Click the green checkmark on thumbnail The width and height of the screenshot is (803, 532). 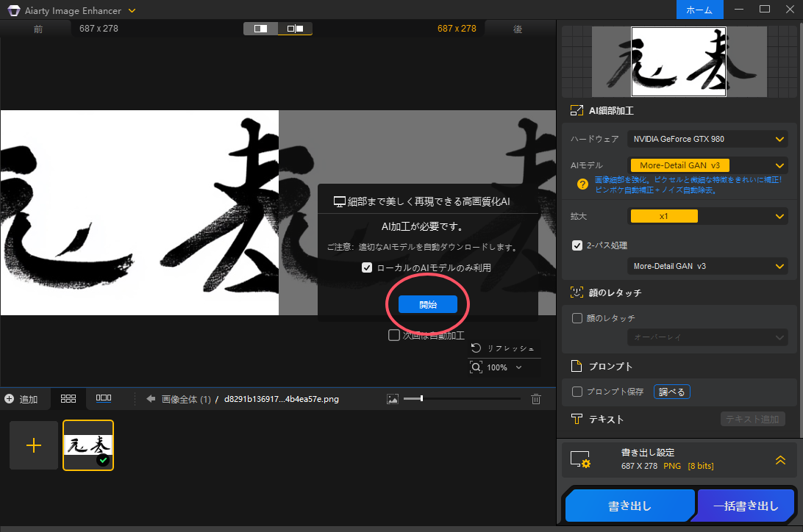coord(104,460)
